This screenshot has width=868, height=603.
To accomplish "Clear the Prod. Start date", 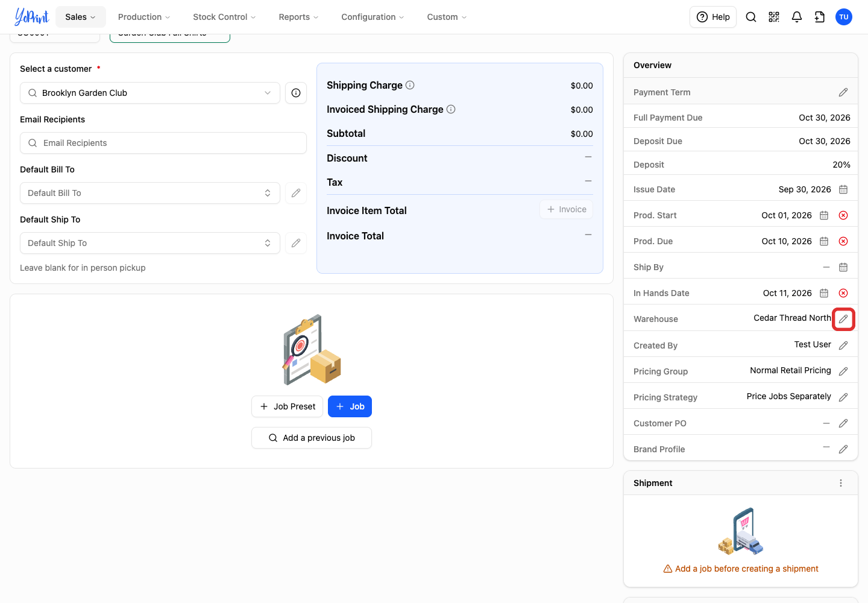I will click(843, 215).
